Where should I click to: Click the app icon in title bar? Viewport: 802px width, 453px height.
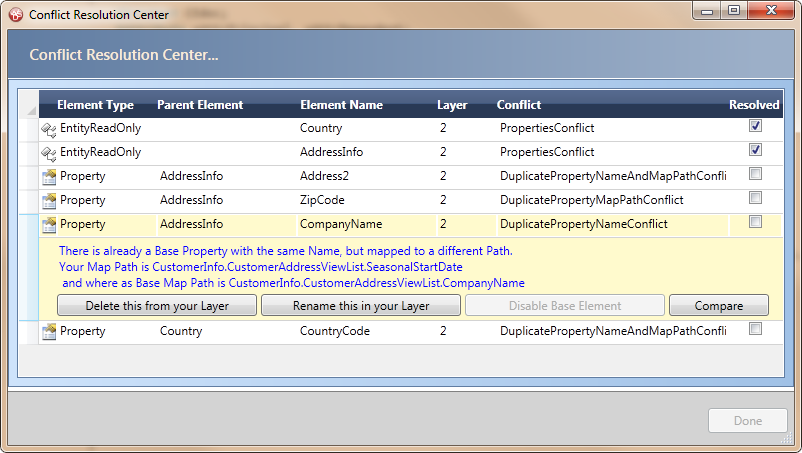pyautogui.click(x=15, y=15)
